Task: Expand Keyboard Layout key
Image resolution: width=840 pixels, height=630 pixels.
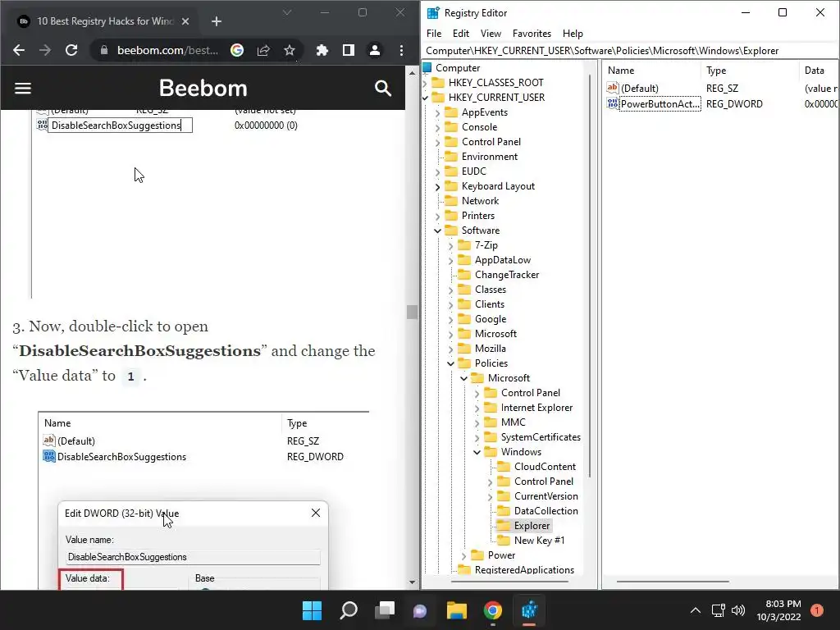Action: pos(438,187)
